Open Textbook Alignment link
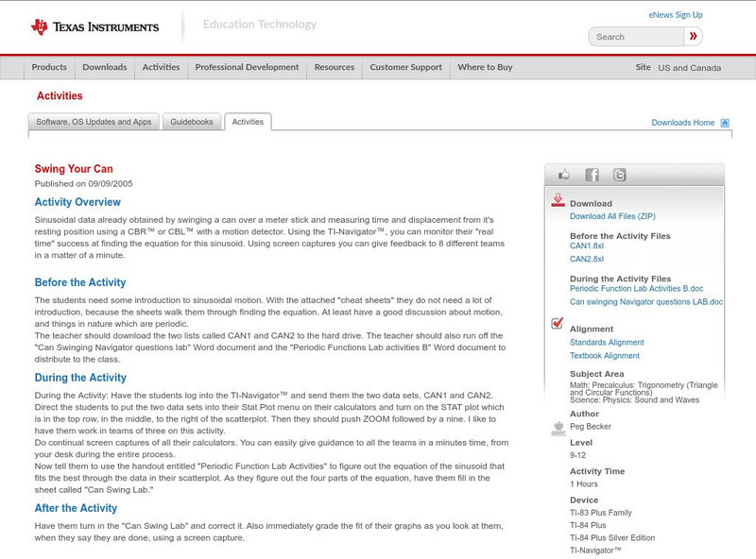Viewport: 756px width, 559px height. 605,356
